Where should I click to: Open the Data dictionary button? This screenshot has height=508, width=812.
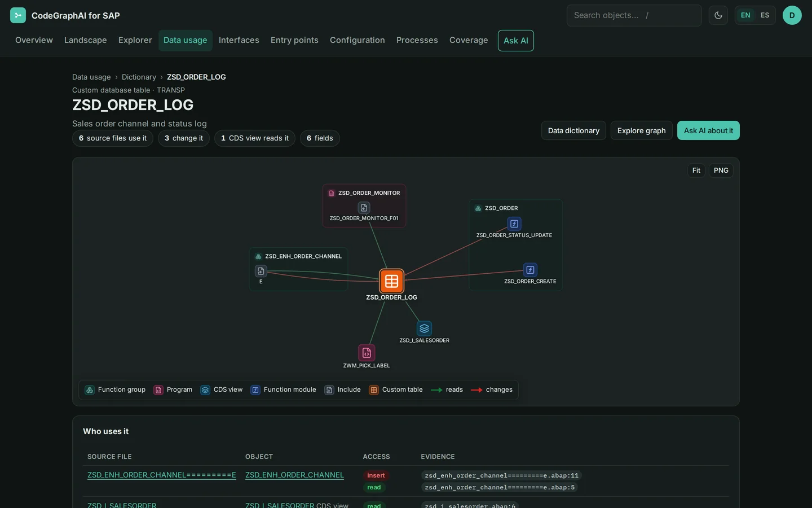click(573, 130)
